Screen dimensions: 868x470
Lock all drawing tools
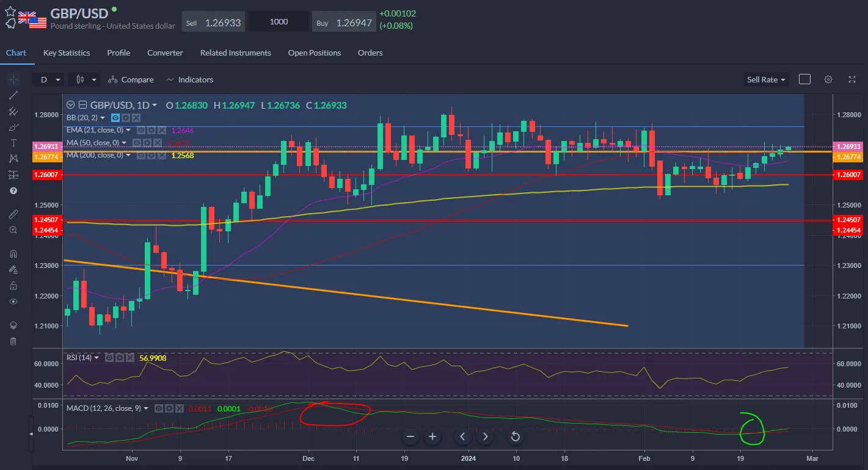13,285
